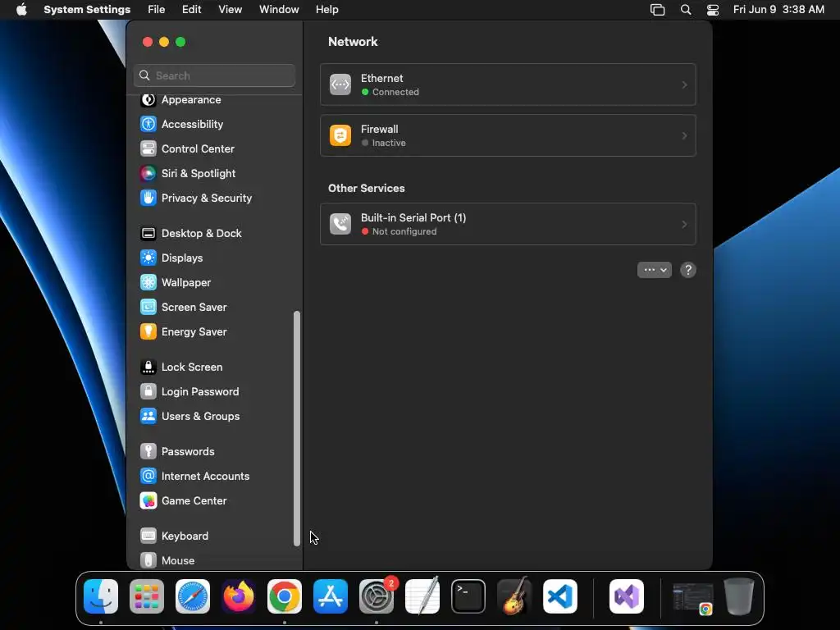Select Siri & Spotlight sidebar icon
Image resolution: width=840 pixels, height=630 pixels.
point(148,174)
